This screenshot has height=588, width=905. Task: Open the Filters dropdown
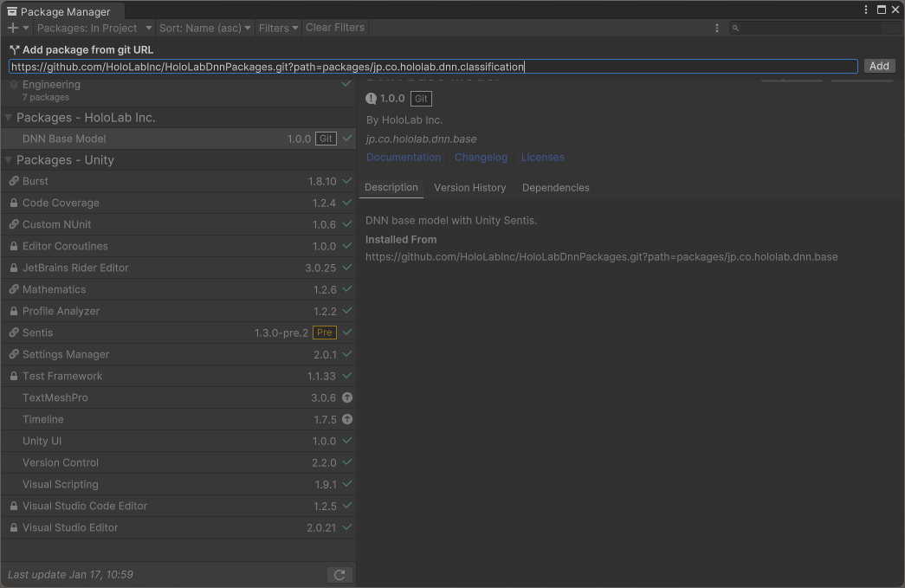(x=278, y=28)
